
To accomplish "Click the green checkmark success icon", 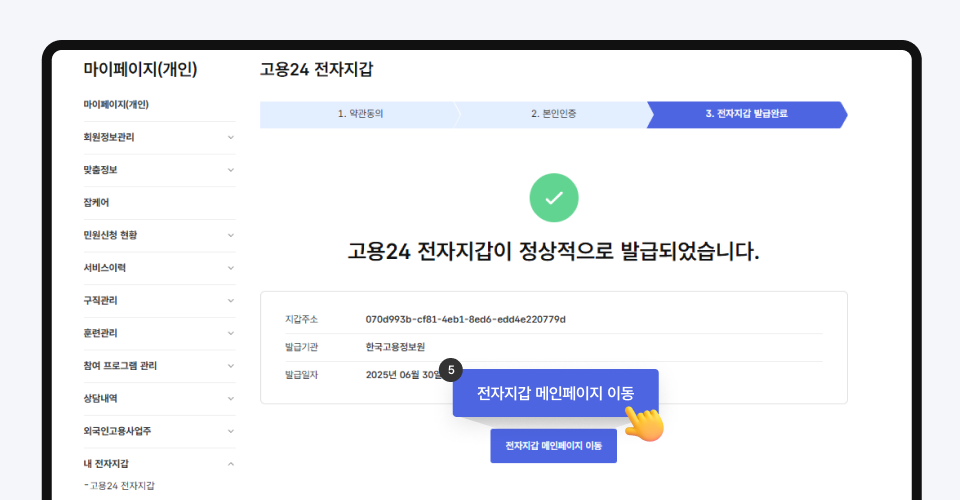I will [x=553, y=198].
